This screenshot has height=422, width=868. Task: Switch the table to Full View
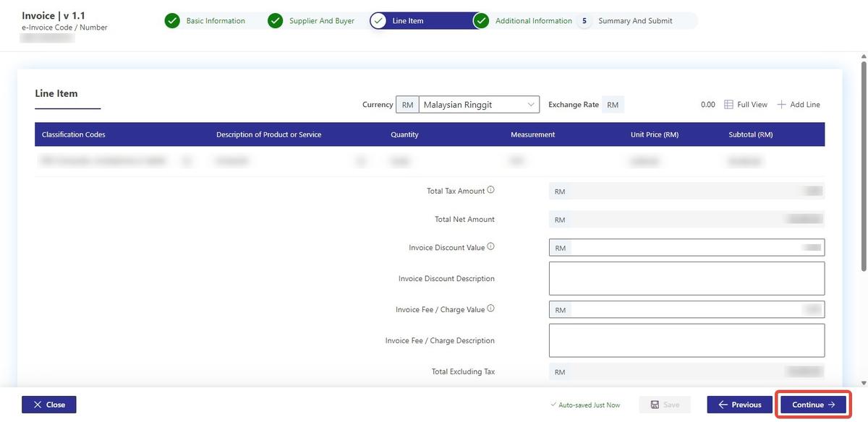point(746,105)
